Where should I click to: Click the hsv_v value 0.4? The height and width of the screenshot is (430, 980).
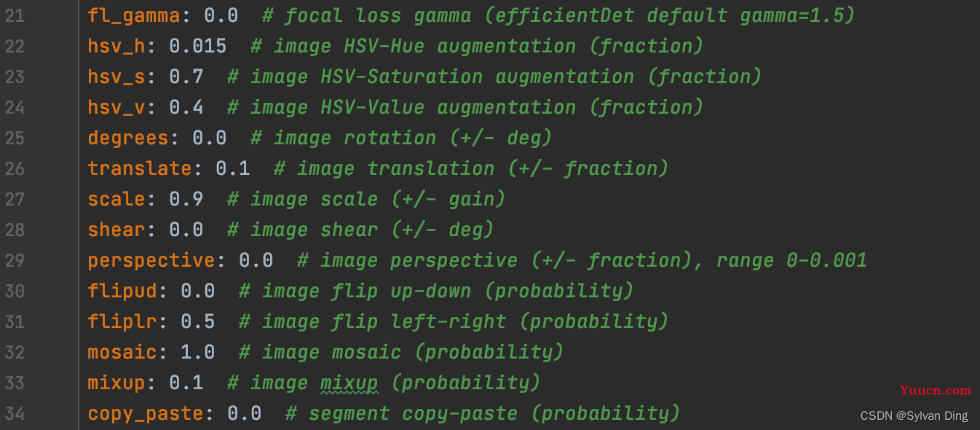pyautogui.click(x=186, y=107)
